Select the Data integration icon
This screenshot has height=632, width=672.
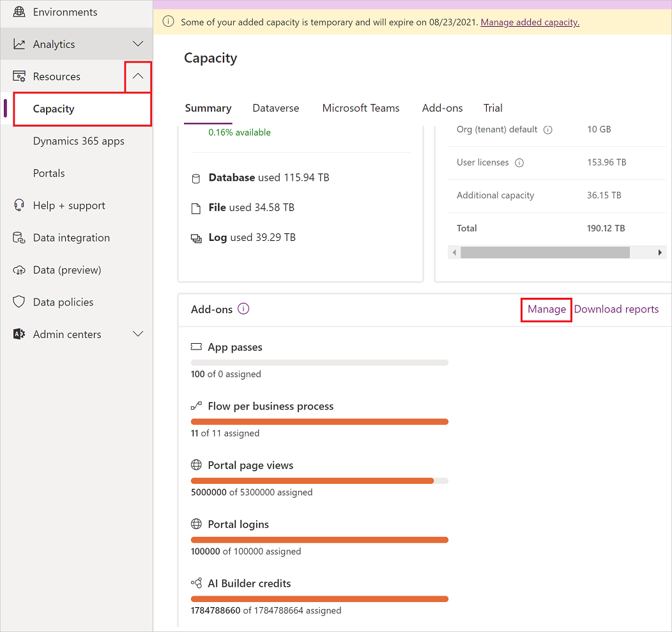pos(19,237)
